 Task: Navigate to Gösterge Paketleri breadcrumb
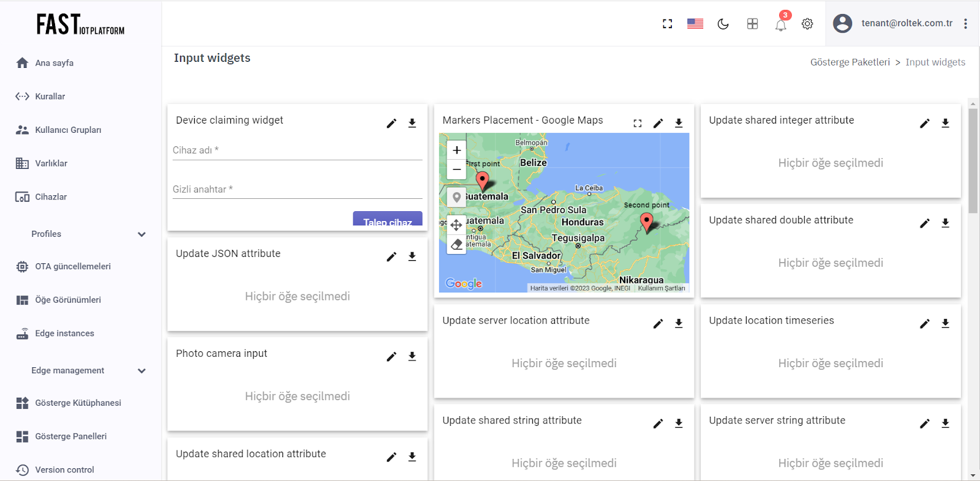point(850,62)
